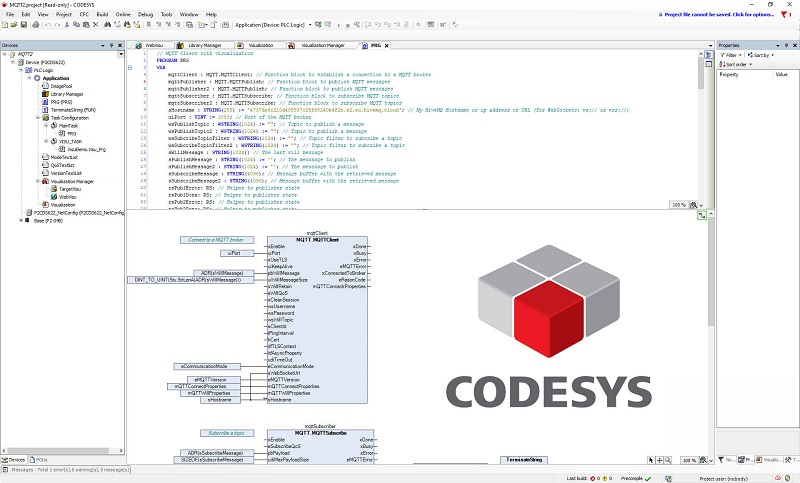Screen dimensions: 800x483
Task: Click the Stop square toolbar icon
Action: pos(348,25)
